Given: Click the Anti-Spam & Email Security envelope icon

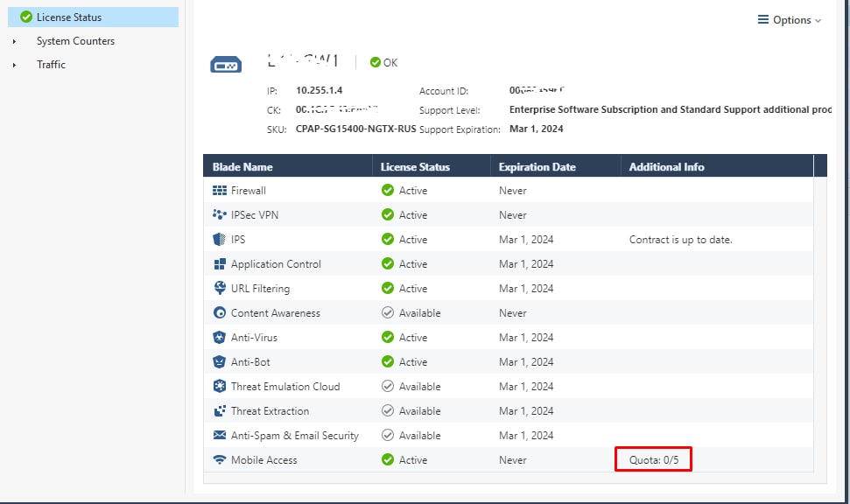Looking at the screenshot, I should 220,435.
